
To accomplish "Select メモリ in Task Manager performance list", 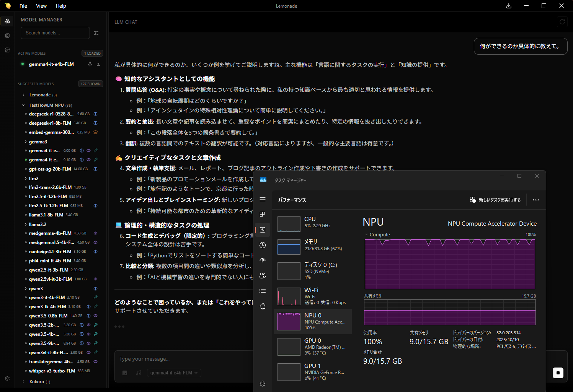I will point(313,247).
